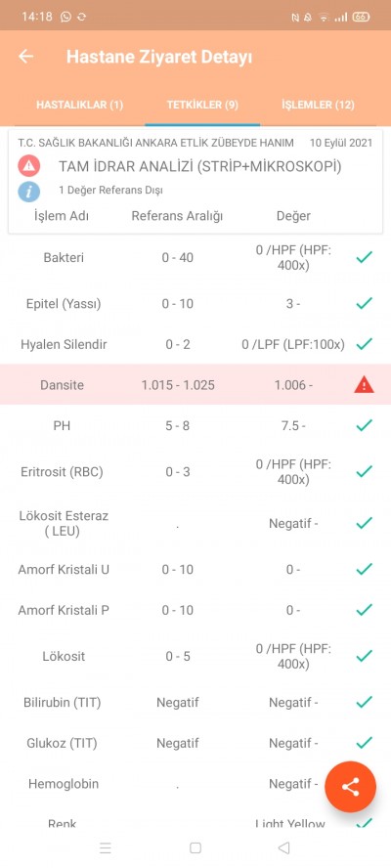Tap the 1 Değer Referans Dışı text
The width and height of the screenshot is (391, 868).
[110, 190]
